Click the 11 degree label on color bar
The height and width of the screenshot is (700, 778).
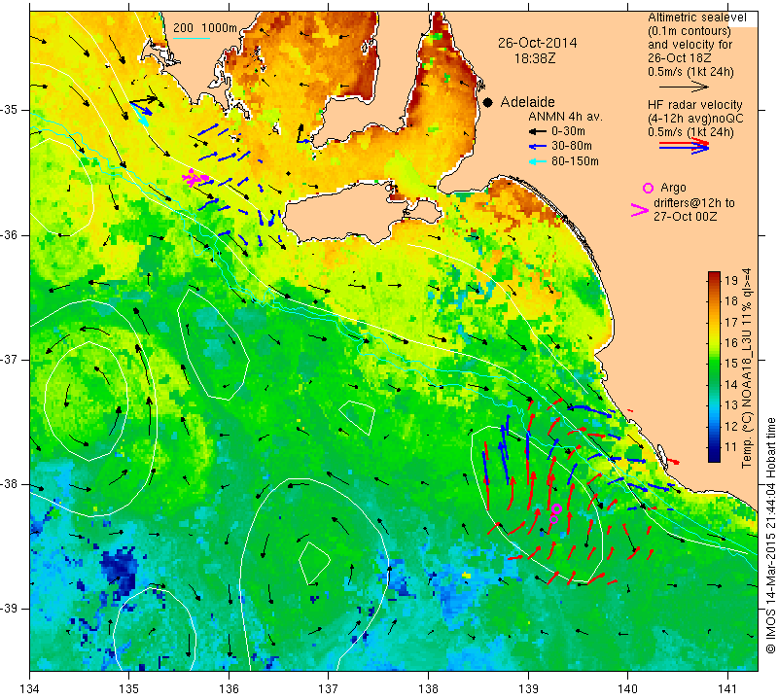pyautogui.click(x=731, y=447)
